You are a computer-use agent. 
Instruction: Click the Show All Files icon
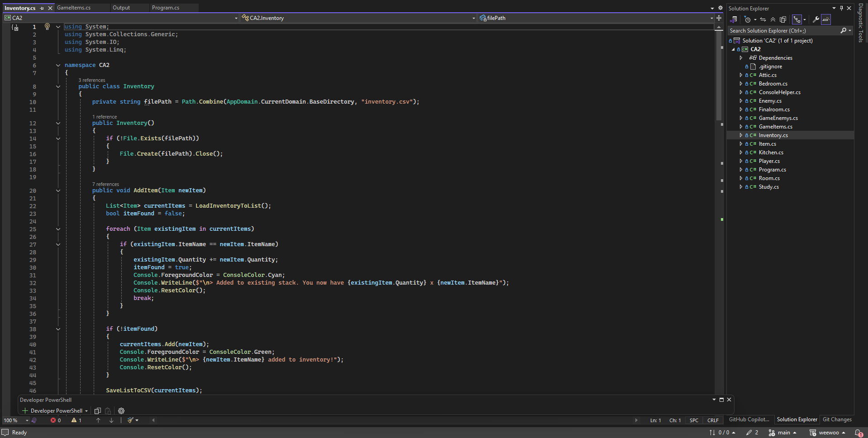point(783,19)
